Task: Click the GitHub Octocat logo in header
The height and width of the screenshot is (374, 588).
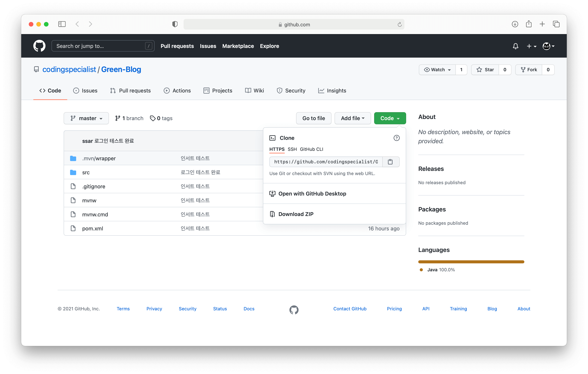Action: click(x=39, y=46)
